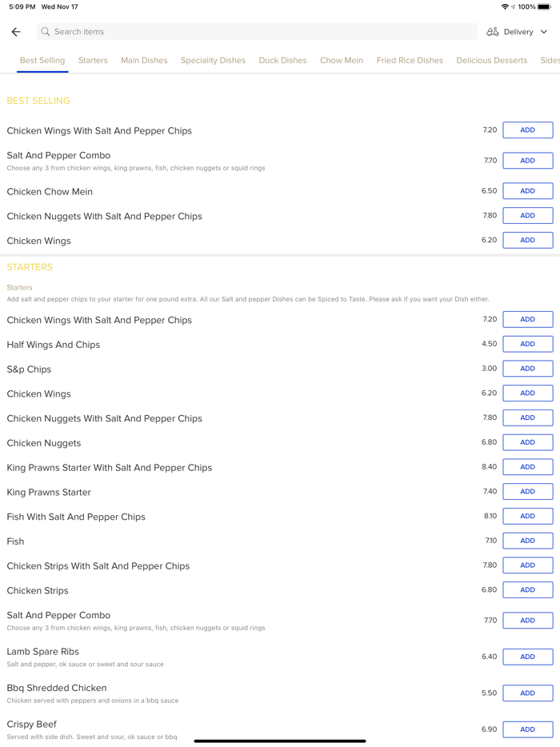Open the Fried Rice Dishes tab
The width and height of the screenshot is (560, 747).
(x=410, y=61)
